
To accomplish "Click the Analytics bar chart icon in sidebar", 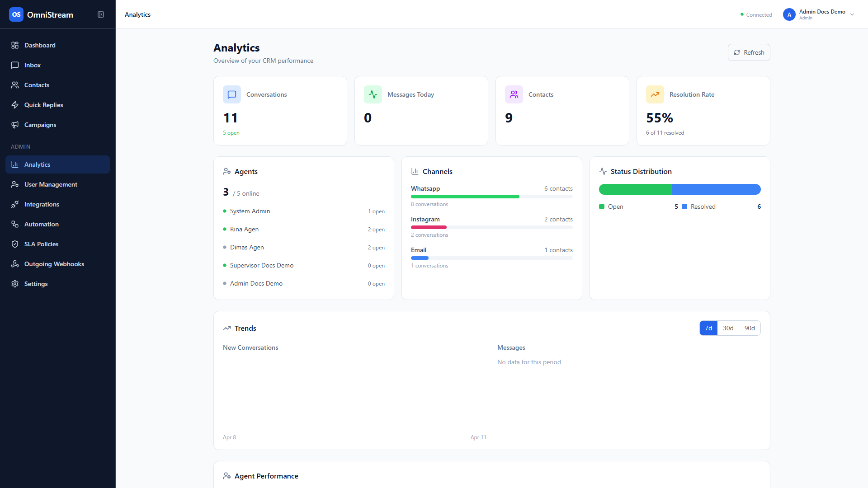I will (15, 164).
